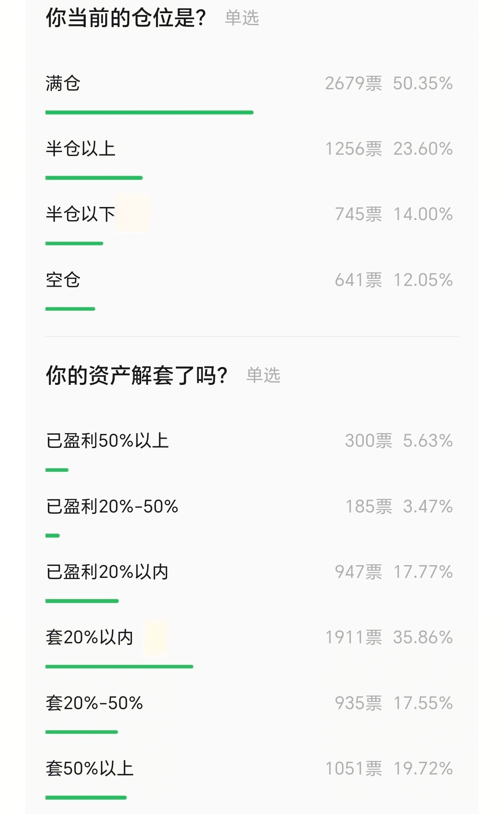Click the 套20%以内 green result bar
504x814 pixels.
[x=119, y=666]
